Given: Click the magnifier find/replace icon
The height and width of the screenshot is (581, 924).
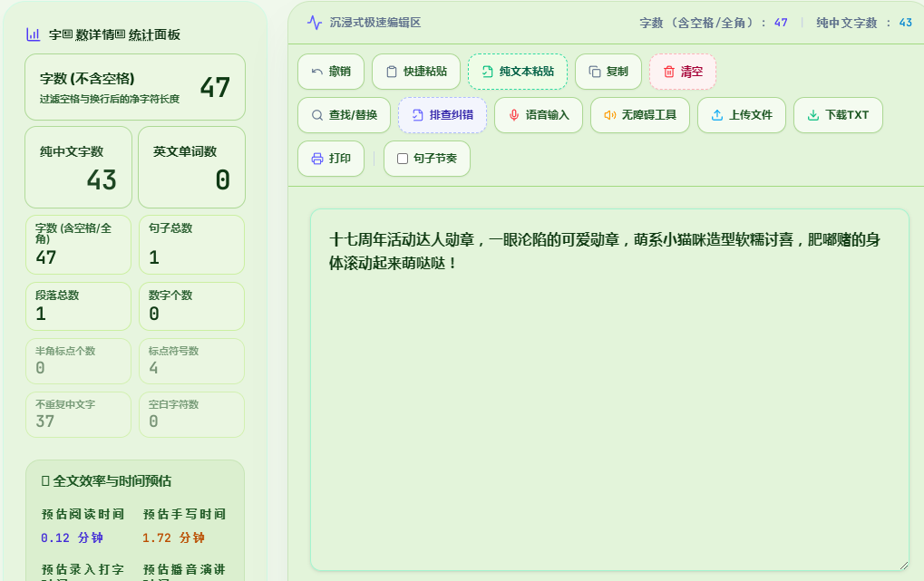Looking at the screenshot, I should (317, 115).
